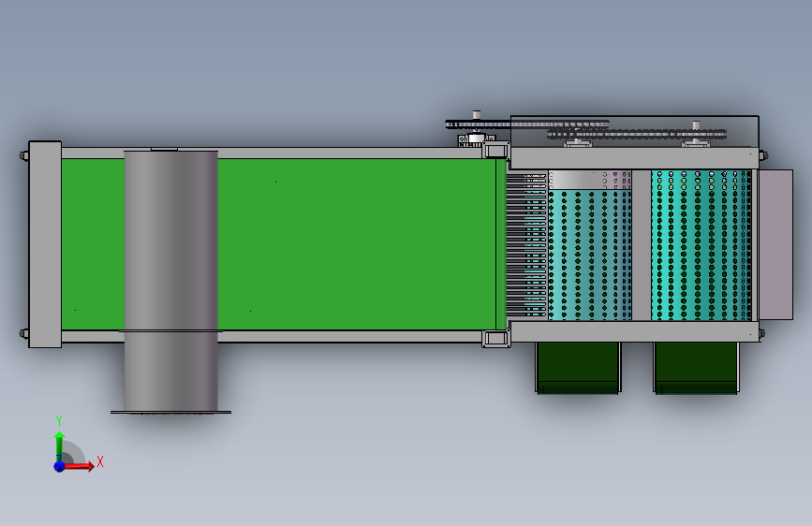Pick the upper bolt at the right frame end
The width and height of the screenshot is (812, 526).
763,154
